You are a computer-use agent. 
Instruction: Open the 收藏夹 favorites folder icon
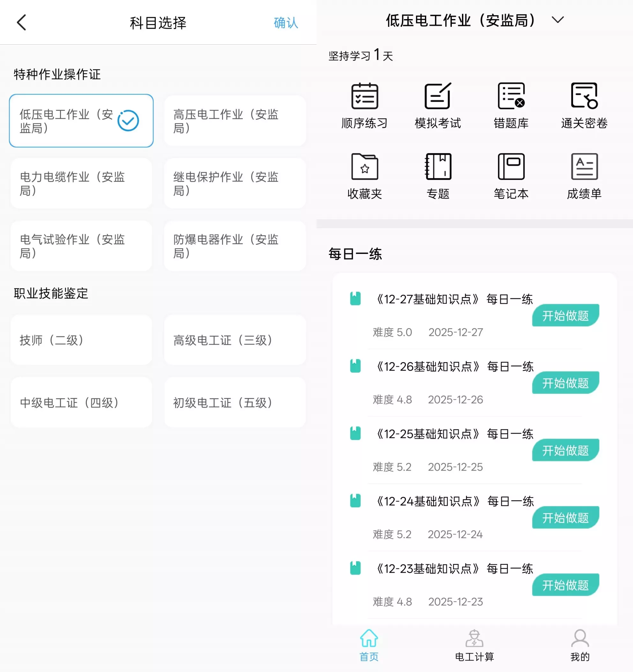(x=364, y=176)
